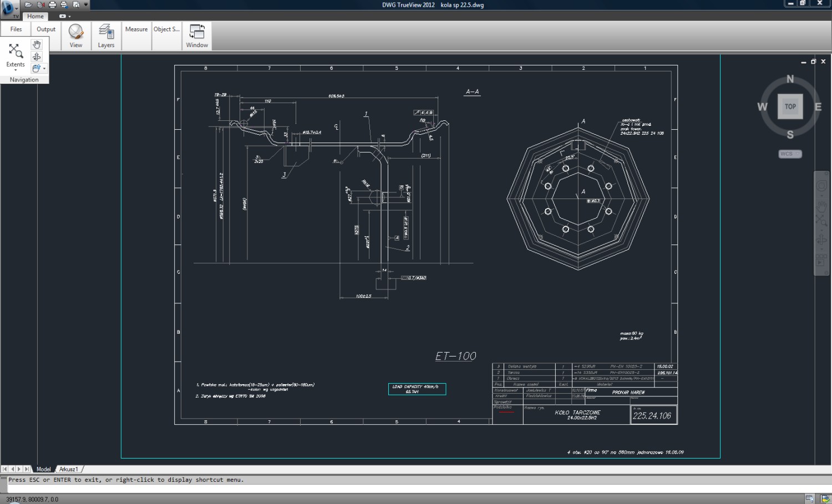
Task: Open ribbon minimize options dropdown arrow
Action: tap(70, 16)
